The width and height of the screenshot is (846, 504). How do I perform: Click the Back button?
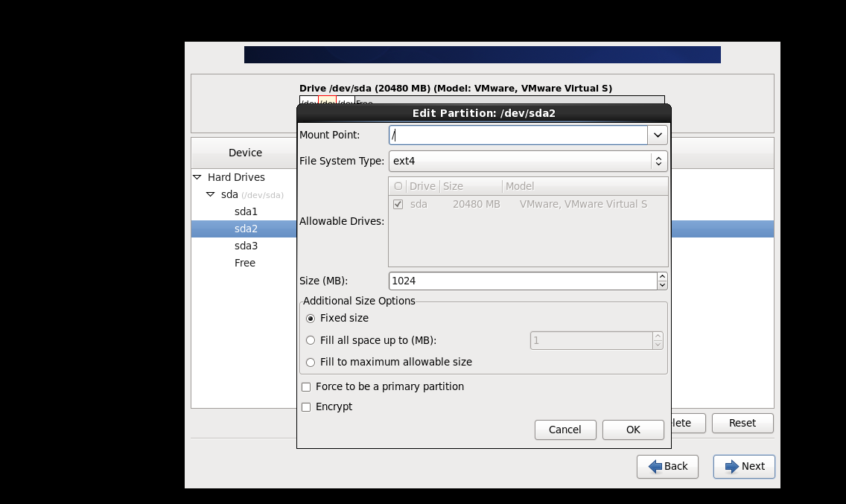click(667, 466)
